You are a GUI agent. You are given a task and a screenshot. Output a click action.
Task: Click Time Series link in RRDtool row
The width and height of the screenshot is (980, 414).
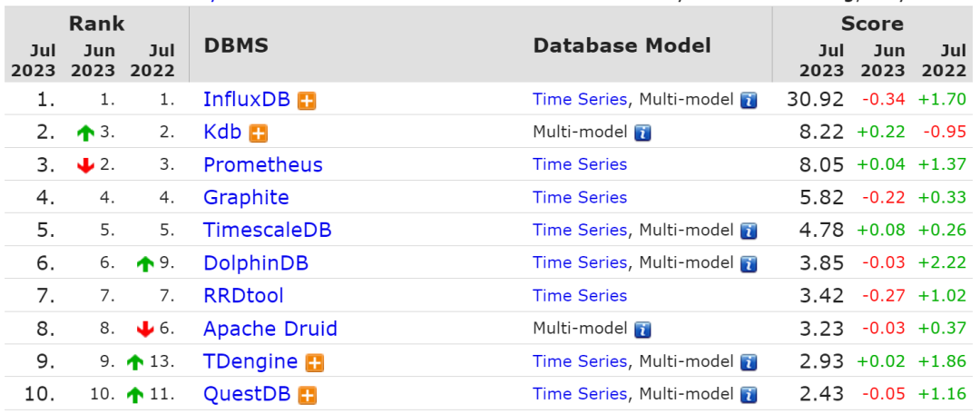click(x=580, y=295)
